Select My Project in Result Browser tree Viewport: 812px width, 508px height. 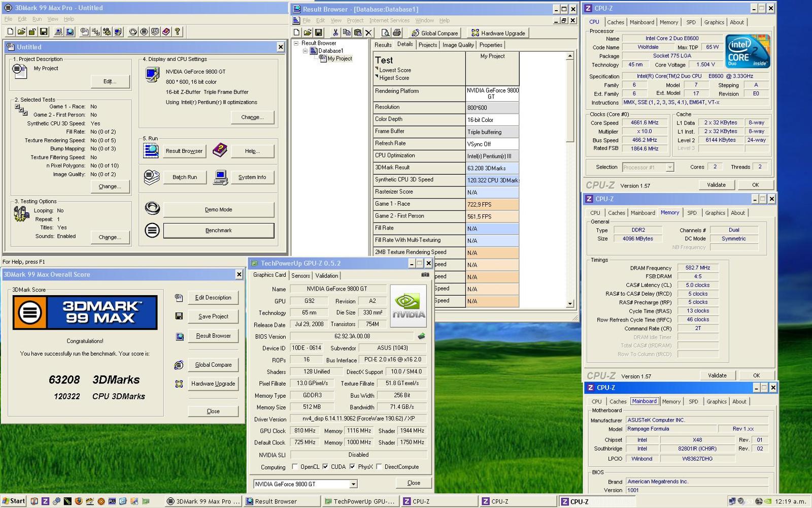[340, 58]
